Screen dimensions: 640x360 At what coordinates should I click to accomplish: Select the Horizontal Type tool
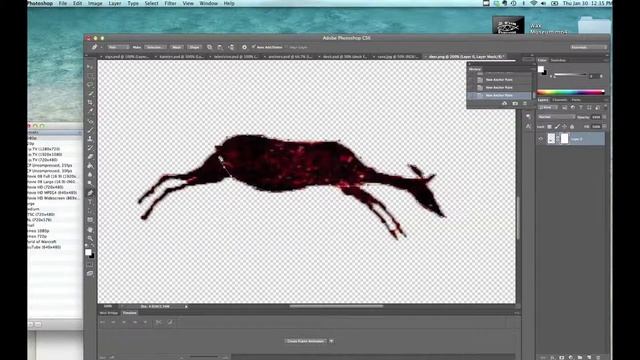[x=90, y=202]
